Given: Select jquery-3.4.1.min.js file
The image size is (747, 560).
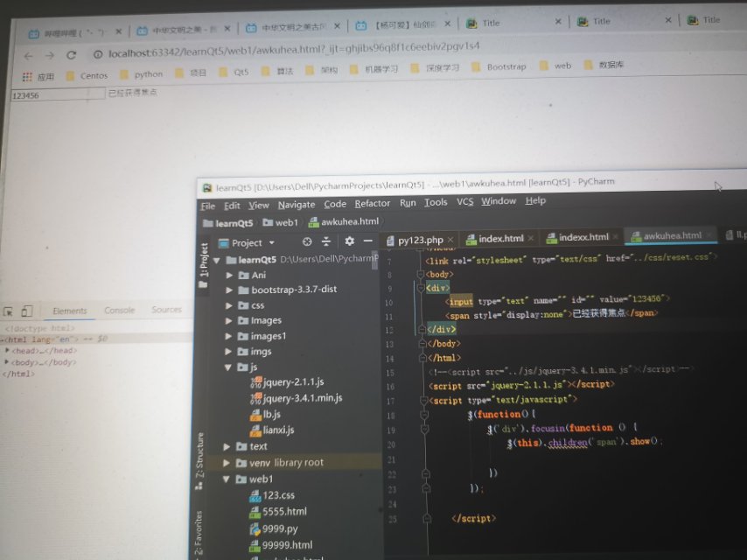Looking at the screenshot, I should pyautogui.click(x=297, y=398).
